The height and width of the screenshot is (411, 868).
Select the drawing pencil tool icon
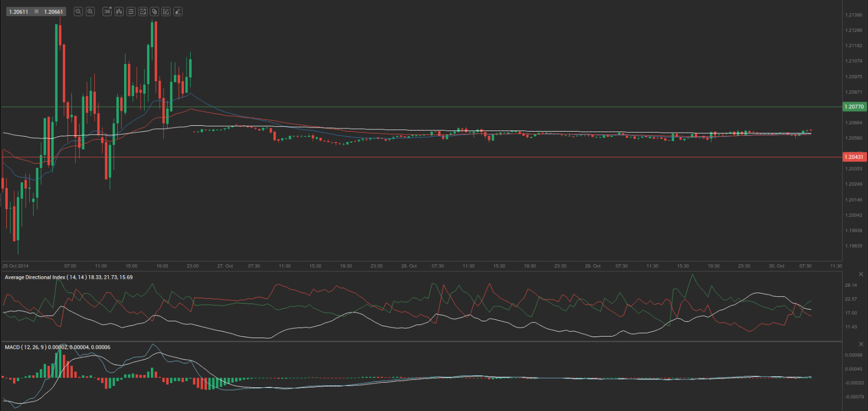point(178,12)
